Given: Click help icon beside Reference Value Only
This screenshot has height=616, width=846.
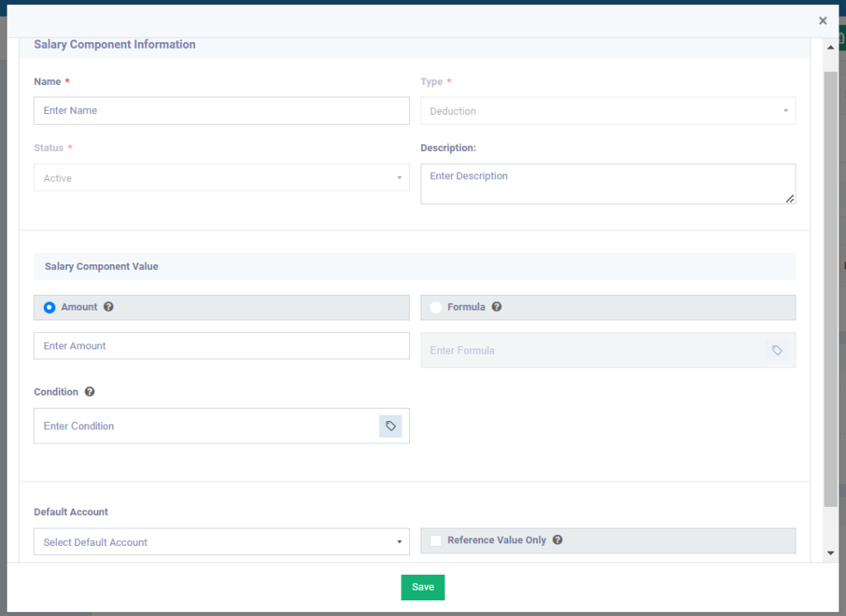Looking at the screenshot, I should point(558,540).
